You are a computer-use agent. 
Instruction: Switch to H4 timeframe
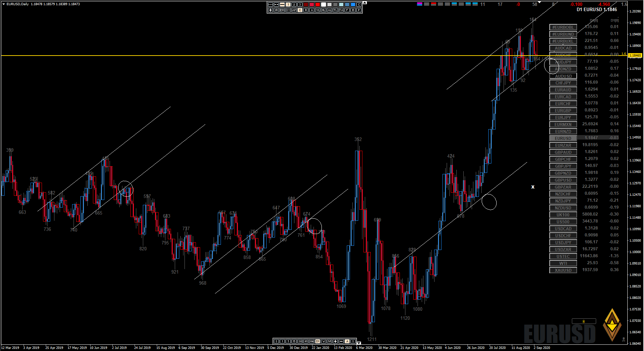pos(312,341)
